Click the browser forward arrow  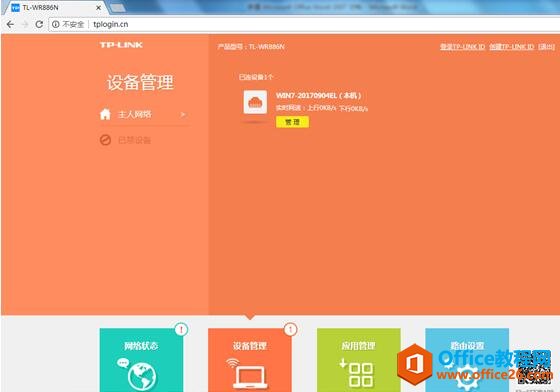tap(25, 24)
